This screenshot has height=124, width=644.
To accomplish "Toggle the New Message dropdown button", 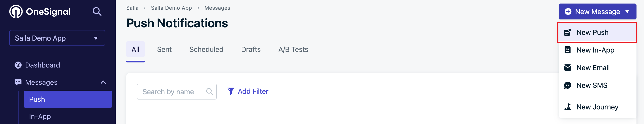I will [597, 11].
